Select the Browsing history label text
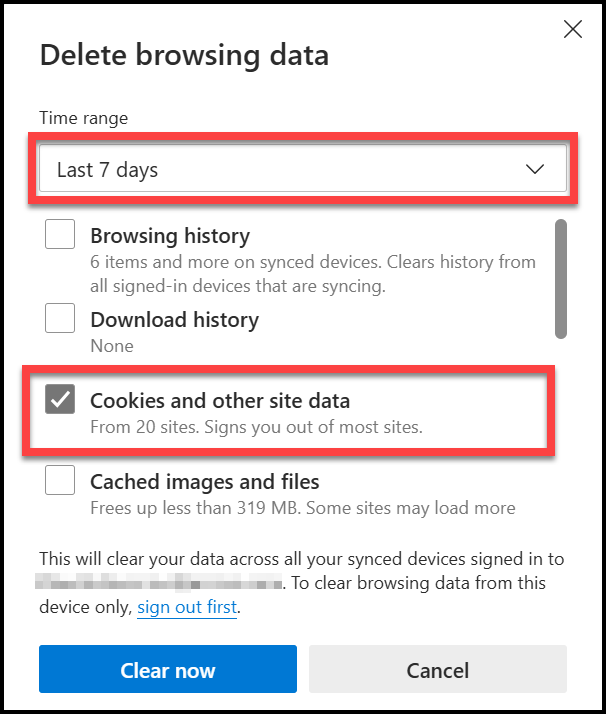The width and height of the screenshot is (606, 714). [x=170, y=236]
